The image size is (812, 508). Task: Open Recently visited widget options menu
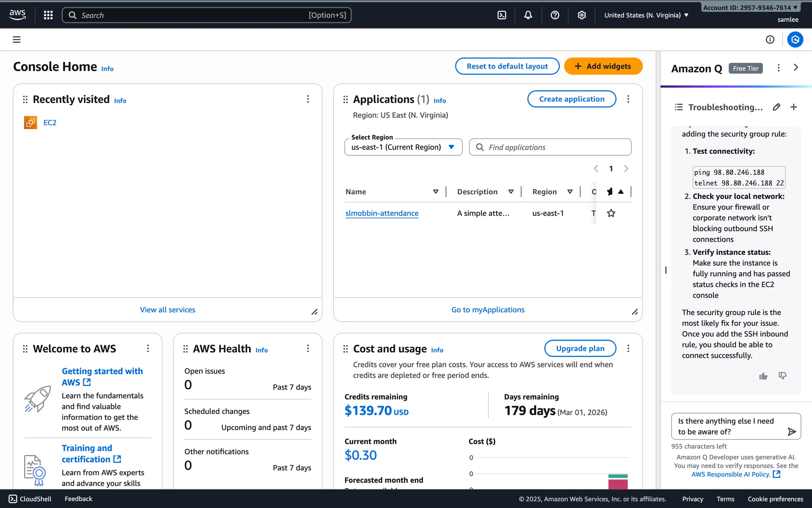pyautogui.click(x=308, y=99)
